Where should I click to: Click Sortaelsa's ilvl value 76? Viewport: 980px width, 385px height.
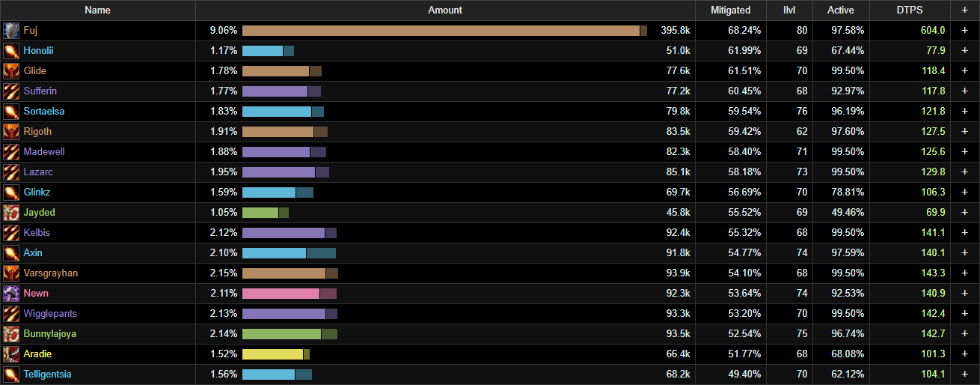[x=801, y=112]
